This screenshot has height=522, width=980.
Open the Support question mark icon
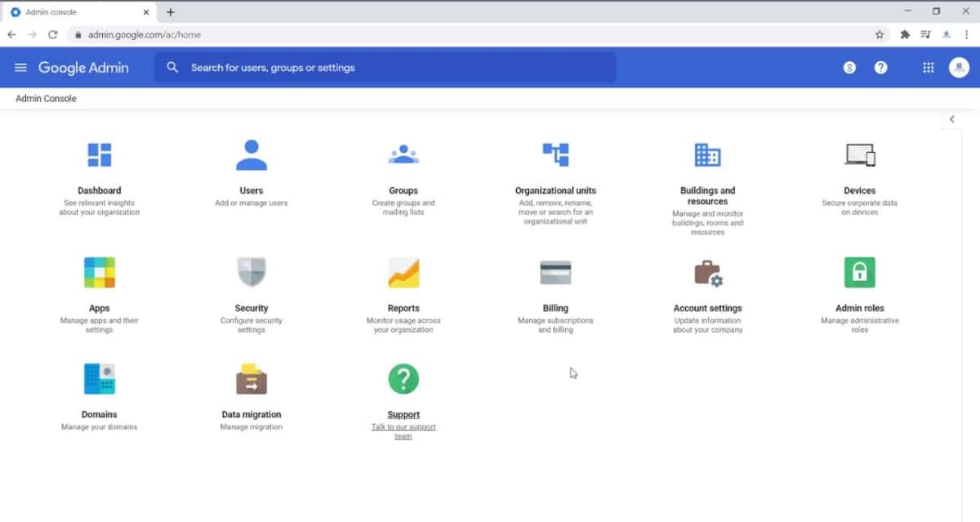403,379
